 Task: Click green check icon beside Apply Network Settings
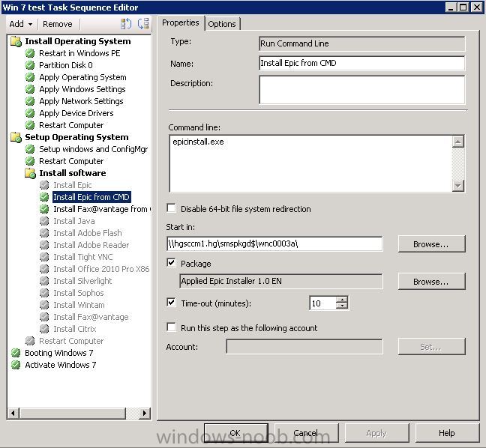pos(30,101)
